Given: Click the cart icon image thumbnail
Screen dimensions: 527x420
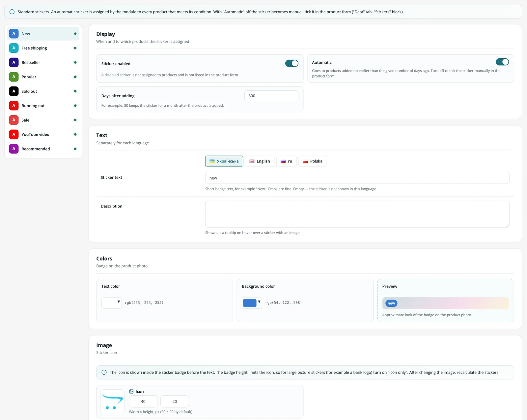Looking at the screenshot, I should pos(112,402).
